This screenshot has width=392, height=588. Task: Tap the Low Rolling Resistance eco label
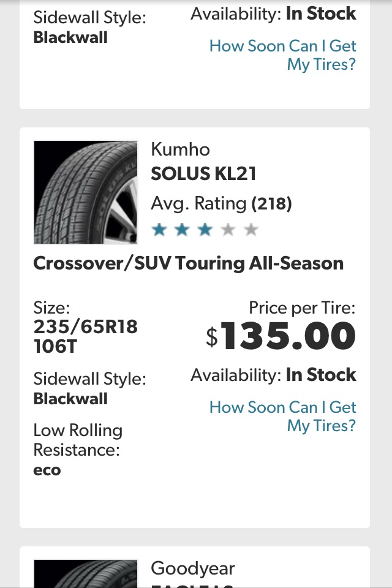[78, 450]
